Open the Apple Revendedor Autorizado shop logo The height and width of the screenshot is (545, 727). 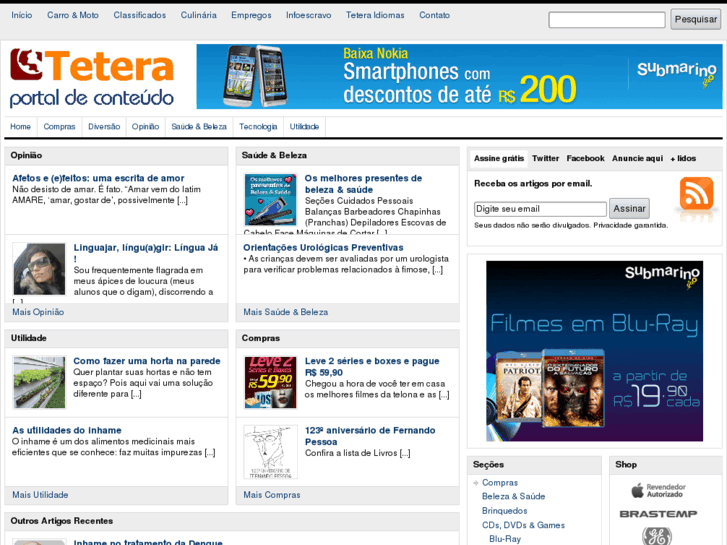[x=658, y=490]
